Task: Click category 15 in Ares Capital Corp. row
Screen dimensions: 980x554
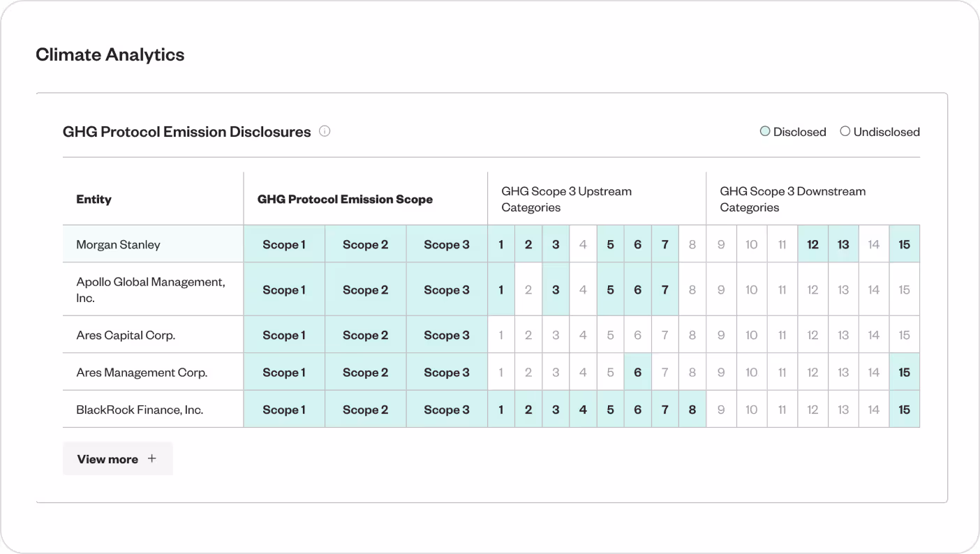Action: [x=905, y=335]
